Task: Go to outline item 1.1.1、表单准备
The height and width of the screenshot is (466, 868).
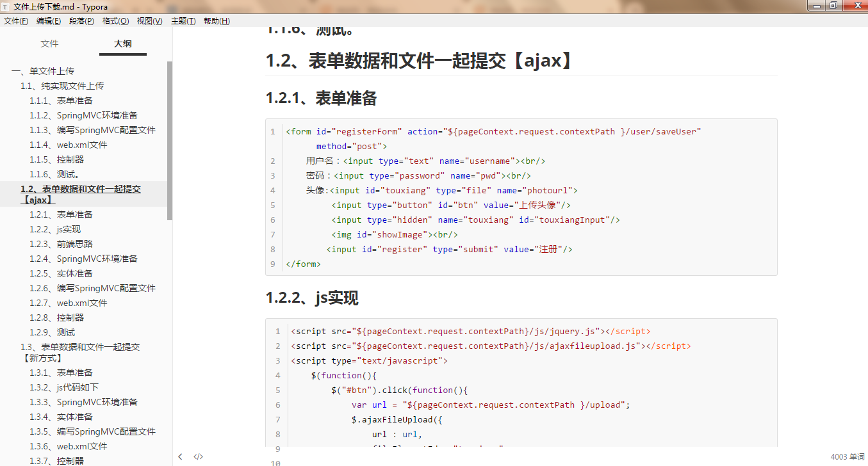Action: tap(61, 100)
